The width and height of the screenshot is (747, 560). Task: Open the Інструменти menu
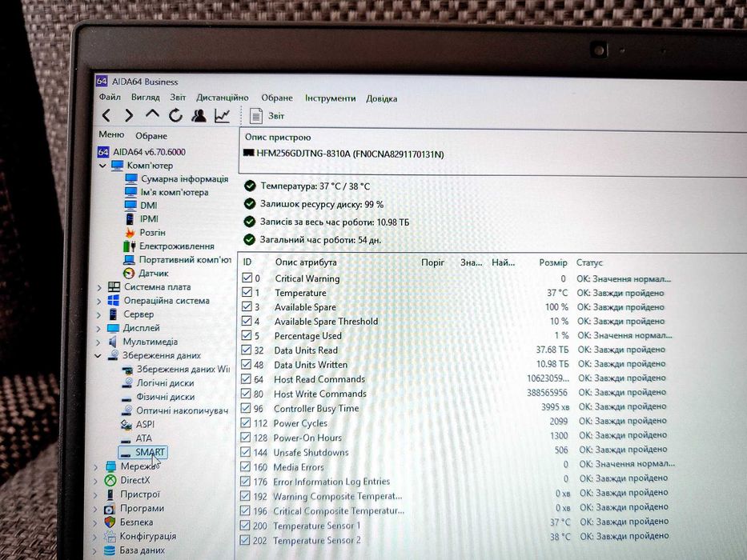pyautogui.click(x=330, y=98)
